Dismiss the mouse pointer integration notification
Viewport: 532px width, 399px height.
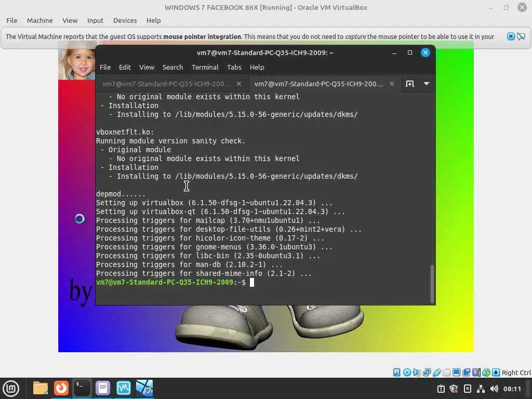click(x=511, y=36)
